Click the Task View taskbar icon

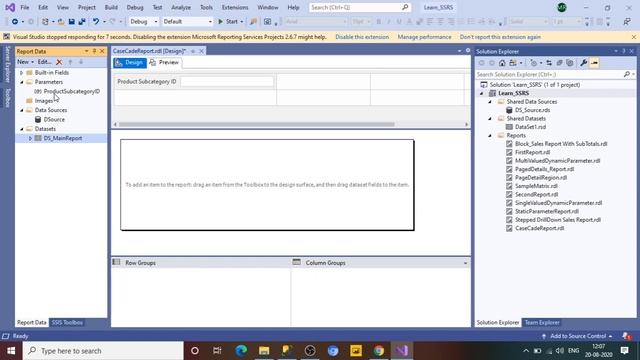click(x=217, y=351)
